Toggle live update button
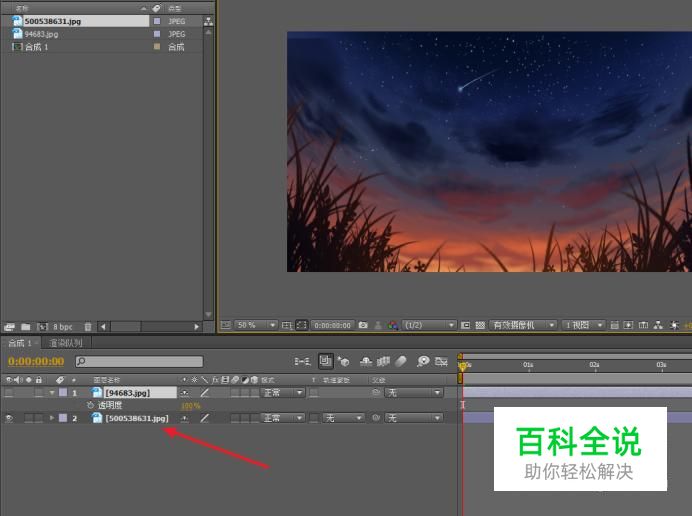Screen dimensions: 692x516 [x=325, y=361]
